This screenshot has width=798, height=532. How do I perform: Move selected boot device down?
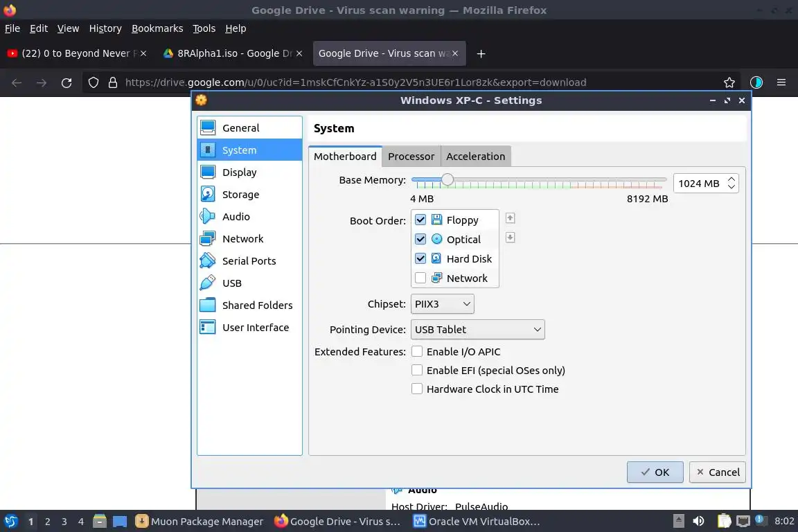[x=510, y=238]
